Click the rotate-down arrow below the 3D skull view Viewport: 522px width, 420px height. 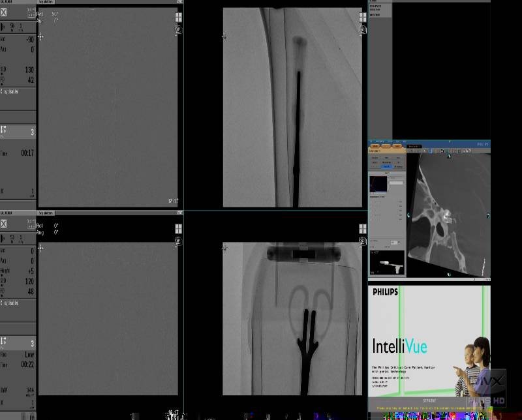pos(449,275)
